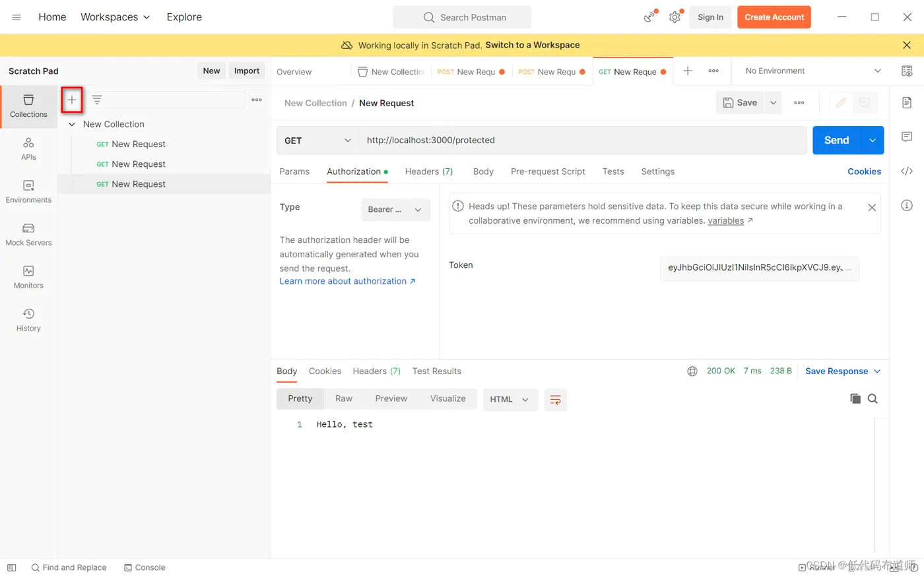Open the Monitors sidebar panel
This screenshot has height=576, width=924.
(28, 277)
